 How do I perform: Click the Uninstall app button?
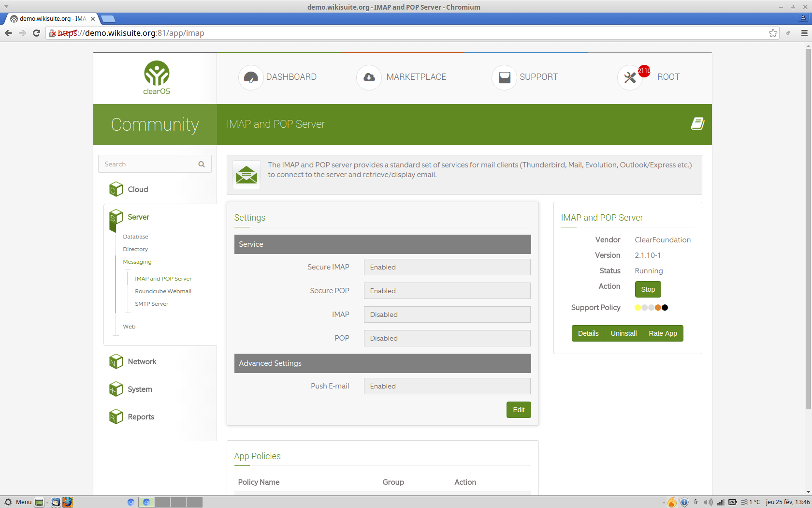tap(623, 333)
